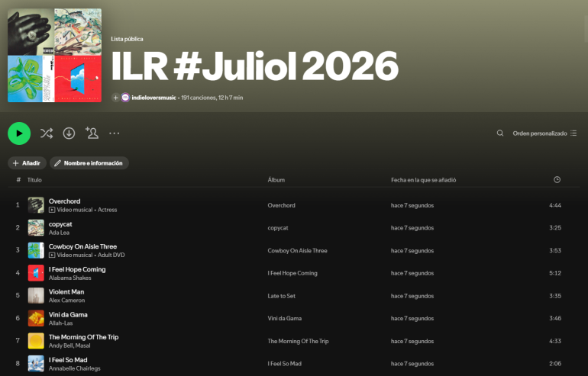Open artist Masal
The width and height of the screenshot is (588, 376).
(x=83, y=345)
